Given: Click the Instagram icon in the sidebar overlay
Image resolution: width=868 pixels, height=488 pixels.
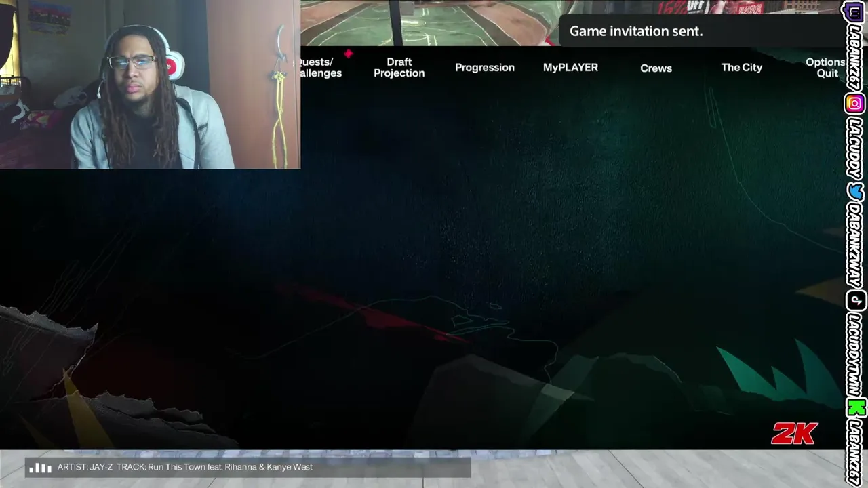Looking at the screenshot, I should tap(854, 104).
